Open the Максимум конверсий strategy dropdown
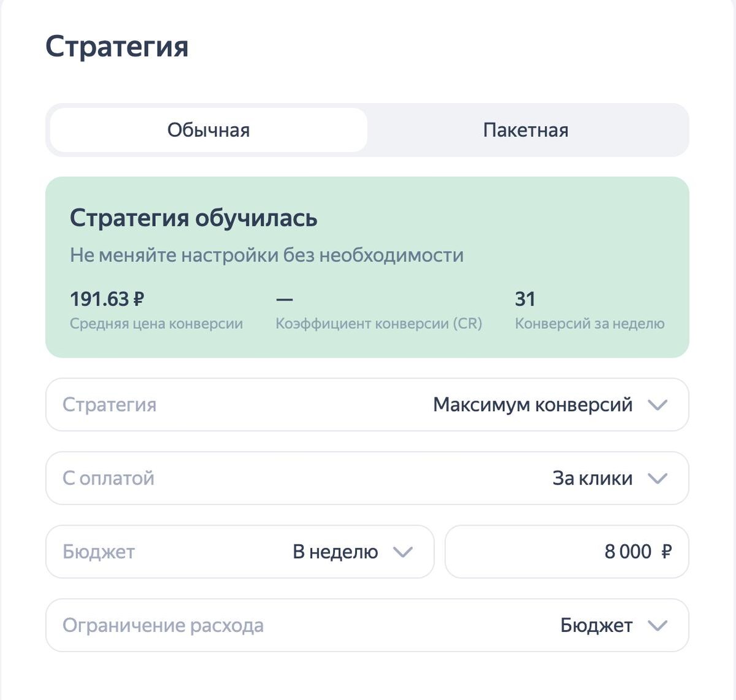736x700 pixels. (532, 405)
